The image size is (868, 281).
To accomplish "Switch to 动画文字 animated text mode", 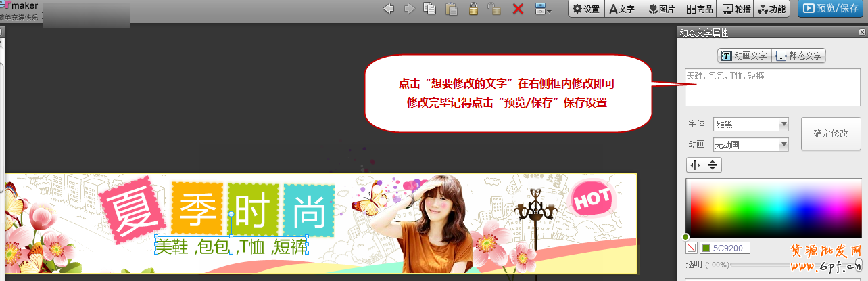I will pyautogui.click(x=744, y=56).
